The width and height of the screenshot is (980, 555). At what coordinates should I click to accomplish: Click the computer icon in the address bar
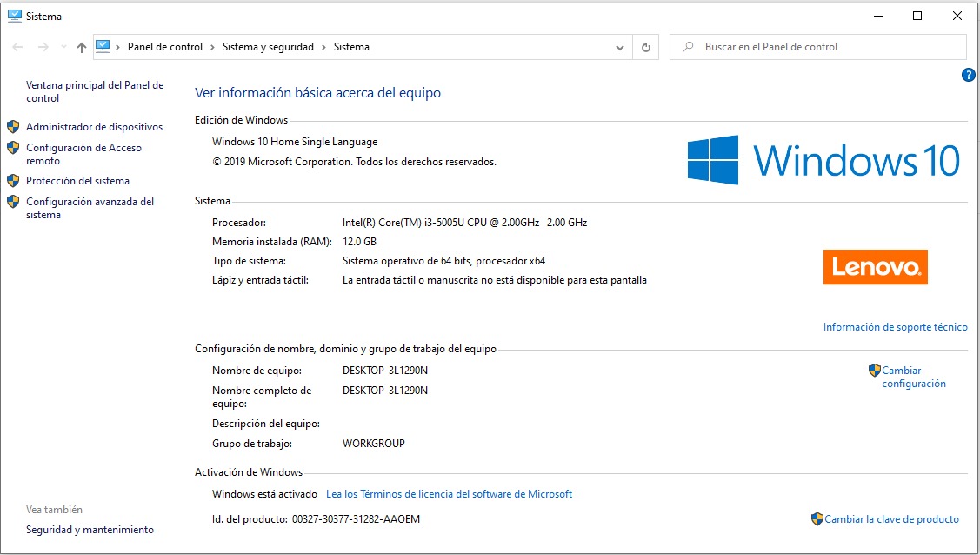[x=103, y=47]
